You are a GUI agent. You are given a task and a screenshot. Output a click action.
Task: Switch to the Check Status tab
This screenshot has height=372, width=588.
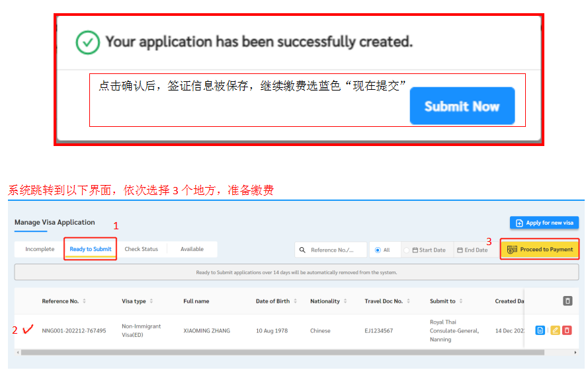point(142,249)
